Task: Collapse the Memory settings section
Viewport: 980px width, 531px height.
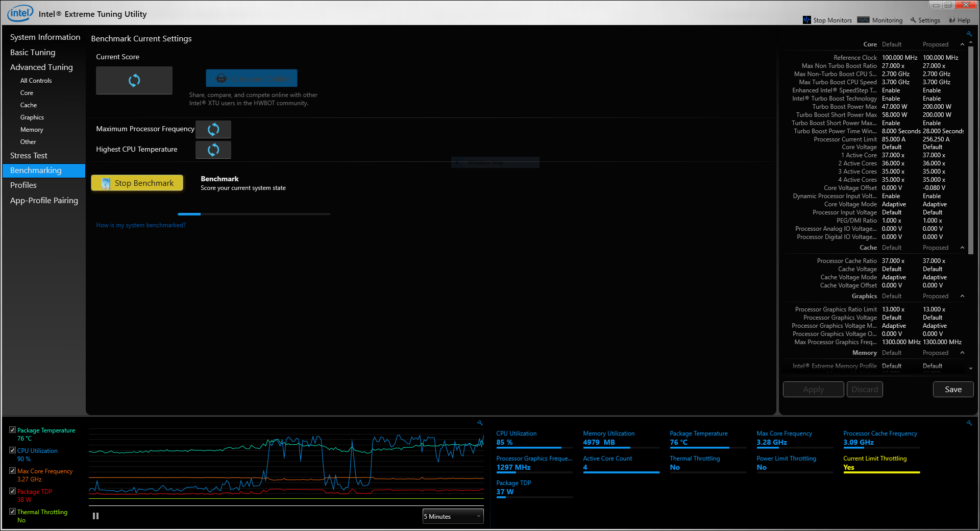Action: [962, 353]
